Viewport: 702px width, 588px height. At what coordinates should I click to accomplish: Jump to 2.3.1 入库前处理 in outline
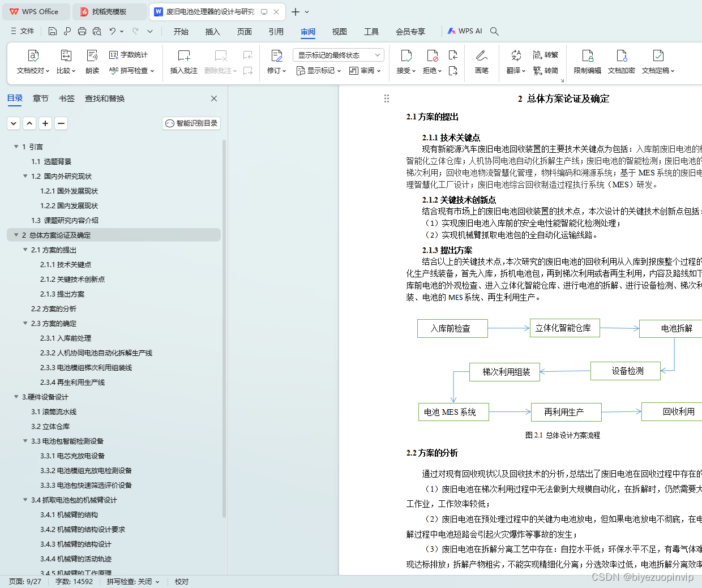[x=66, y=338]
